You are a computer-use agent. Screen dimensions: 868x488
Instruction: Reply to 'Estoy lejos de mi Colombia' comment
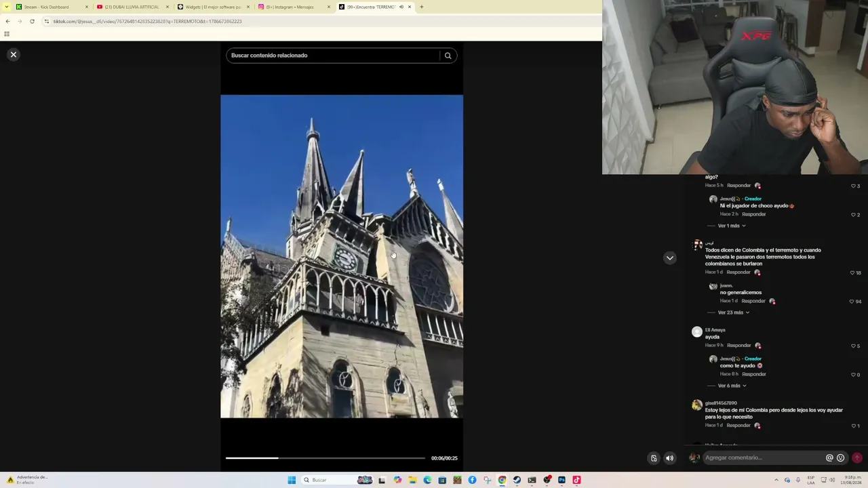(x=738, y=426)
